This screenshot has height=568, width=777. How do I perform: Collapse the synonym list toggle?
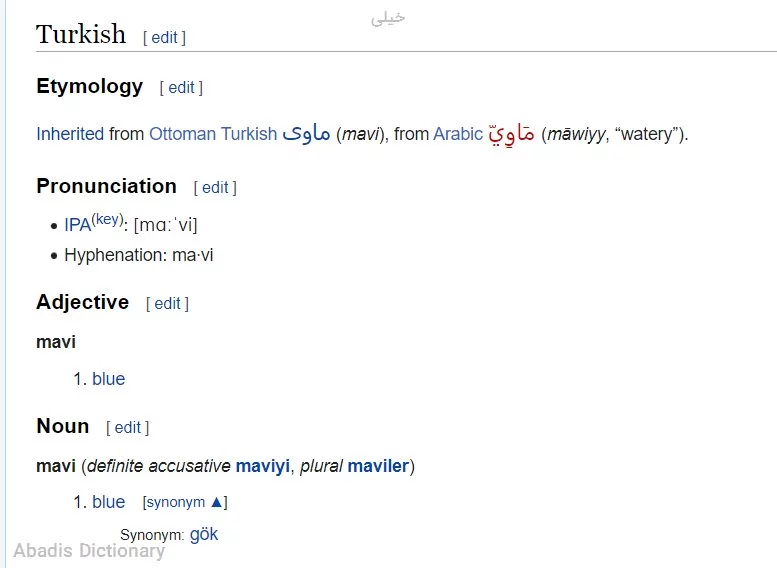pyautogui.click(x=185, y=503)
